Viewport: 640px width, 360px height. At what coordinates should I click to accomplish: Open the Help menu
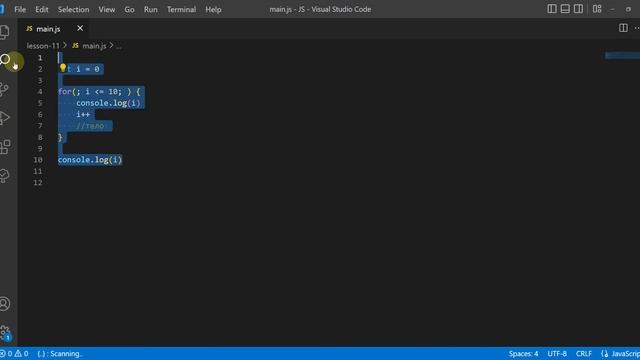tap(213, 9)
